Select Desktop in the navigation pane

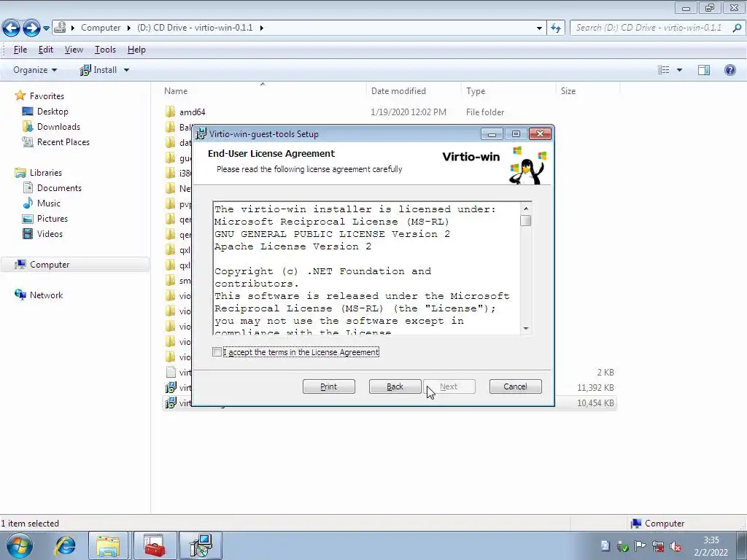[53, 112]
